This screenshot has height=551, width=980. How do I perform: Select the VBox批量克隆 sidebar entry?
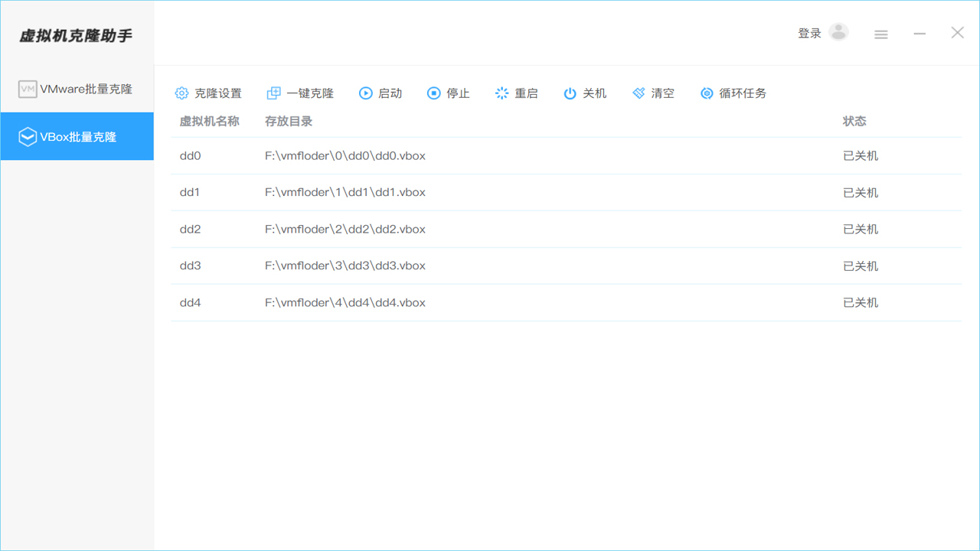pyautogui.click(x=77, y=136)
